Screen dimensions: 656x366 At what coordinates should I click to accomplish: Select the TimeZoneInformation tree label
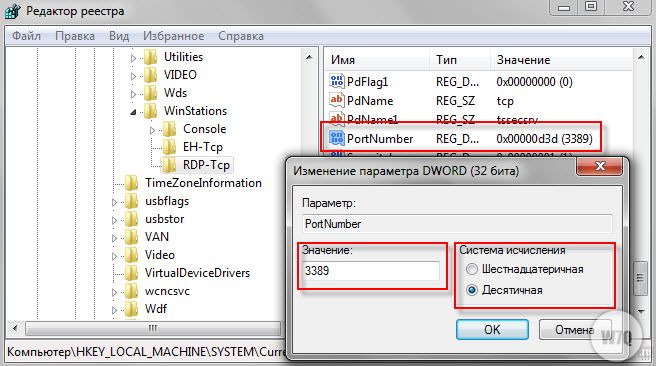point(203,183)
